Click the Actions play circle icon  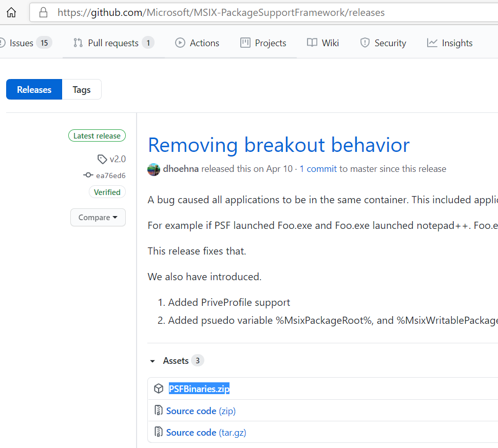180,43
